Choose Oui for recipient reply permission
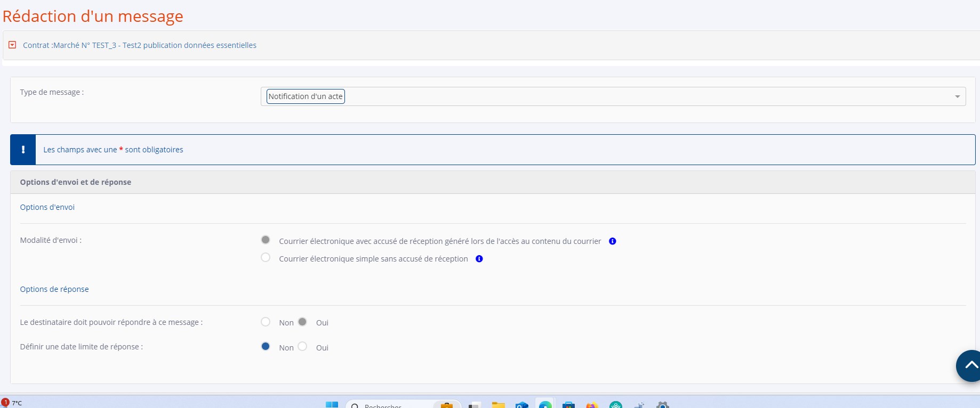This screenshot has height=408, width=980. [302, 322]
